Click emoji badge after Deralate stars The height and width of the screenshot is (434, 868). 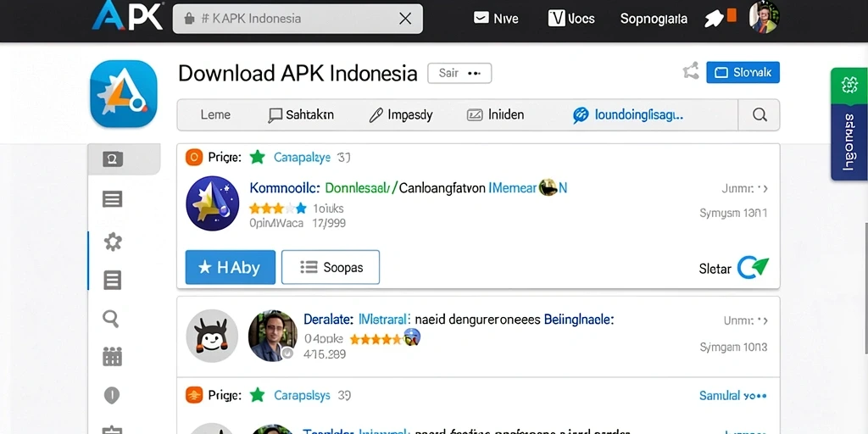point(412,337)
